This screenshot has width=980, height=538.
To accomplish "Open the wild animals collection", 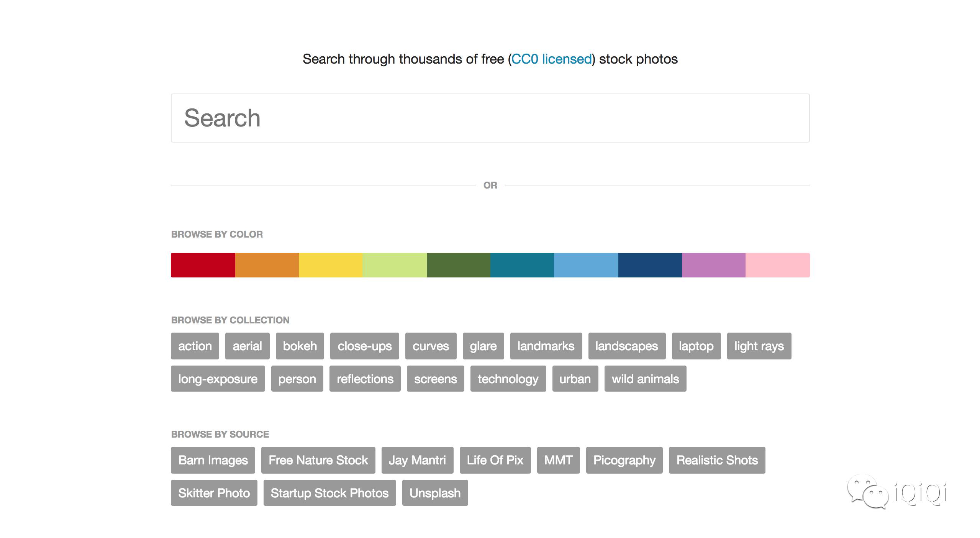I will [x=646, y=379].
